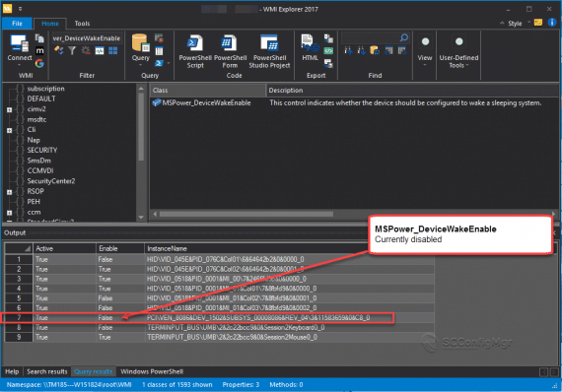Select the SecurityCenter2 namespace
562x392 pixels.
coord(51,181)
